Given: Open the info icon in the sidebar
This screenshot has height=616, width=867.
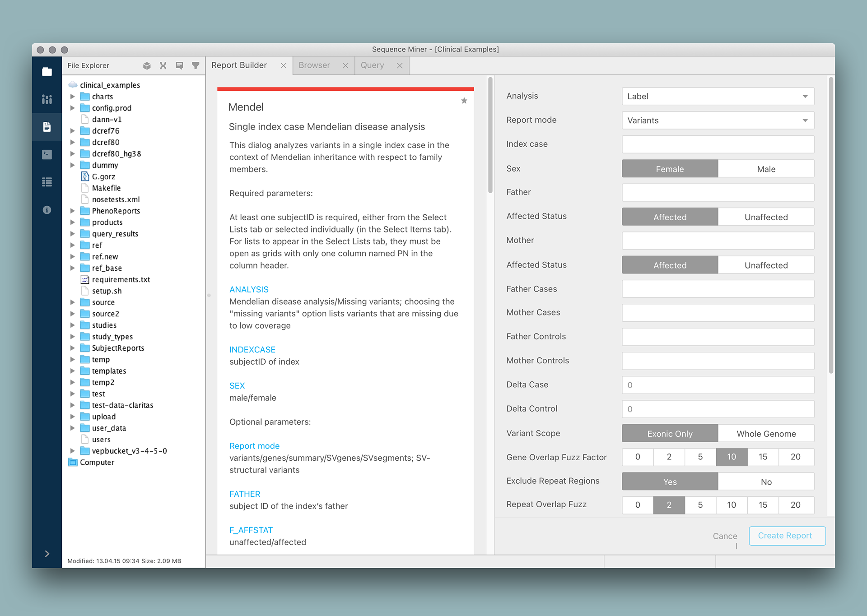Looking at the screenshot, I should click(x=47, y=210).
